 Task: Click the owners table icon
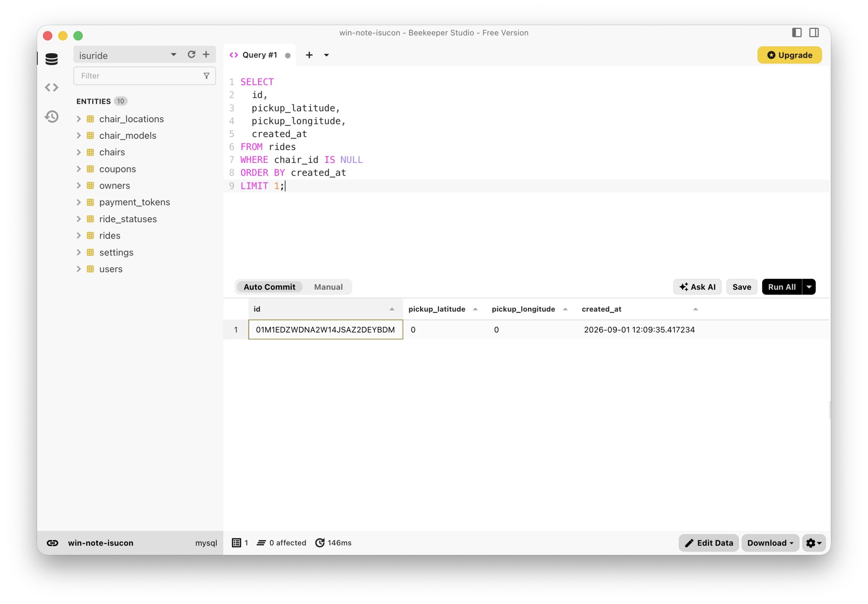[x=90, y=185]
